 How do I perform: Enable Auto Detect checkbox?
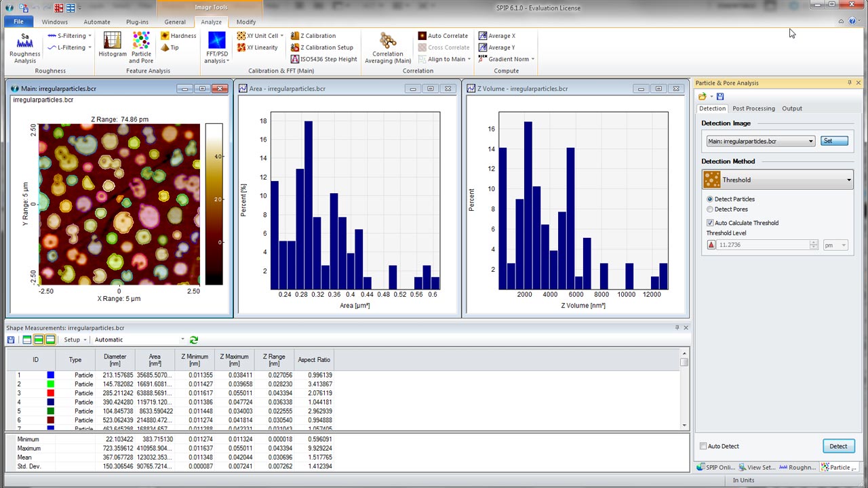(703, 446)
